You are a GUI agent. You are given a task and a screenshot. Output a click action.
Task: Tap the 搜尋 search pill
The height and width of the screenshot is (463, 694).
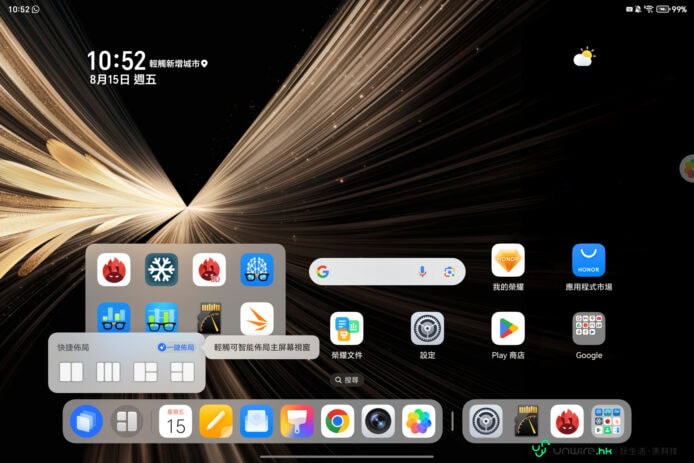pyautogui.click(x=347, y=380)
